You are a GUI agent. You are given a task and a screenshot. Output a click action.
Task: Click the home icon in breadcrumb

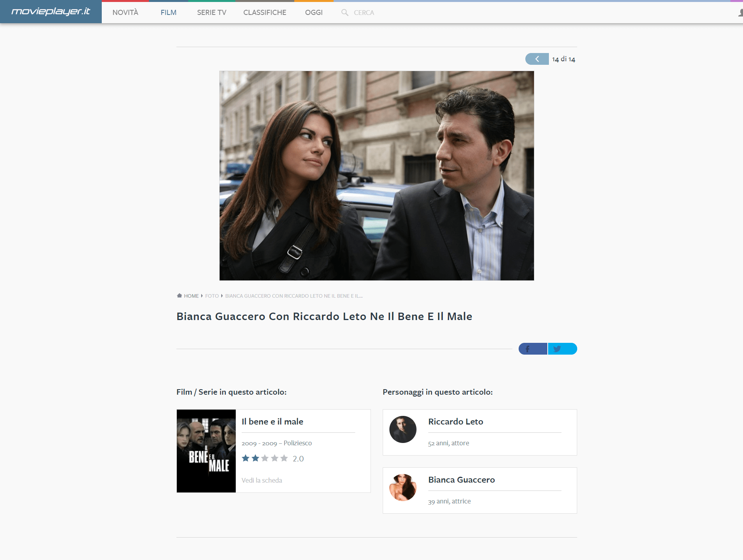pyautogui.click(x=179, y=296)
